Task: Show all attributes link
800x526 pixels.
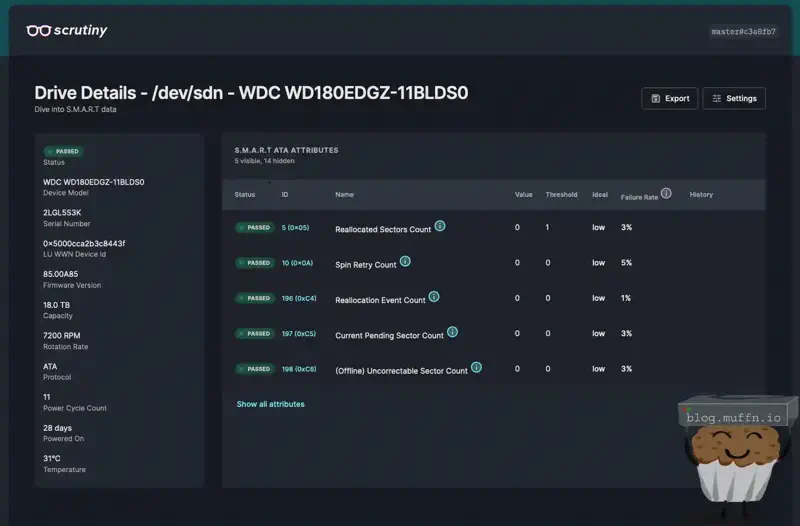Action: 270,404
